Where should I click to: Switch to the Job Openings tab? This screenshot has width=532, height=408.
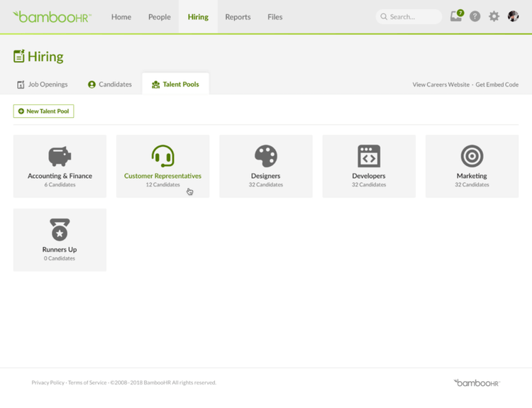tap(43, 84)
